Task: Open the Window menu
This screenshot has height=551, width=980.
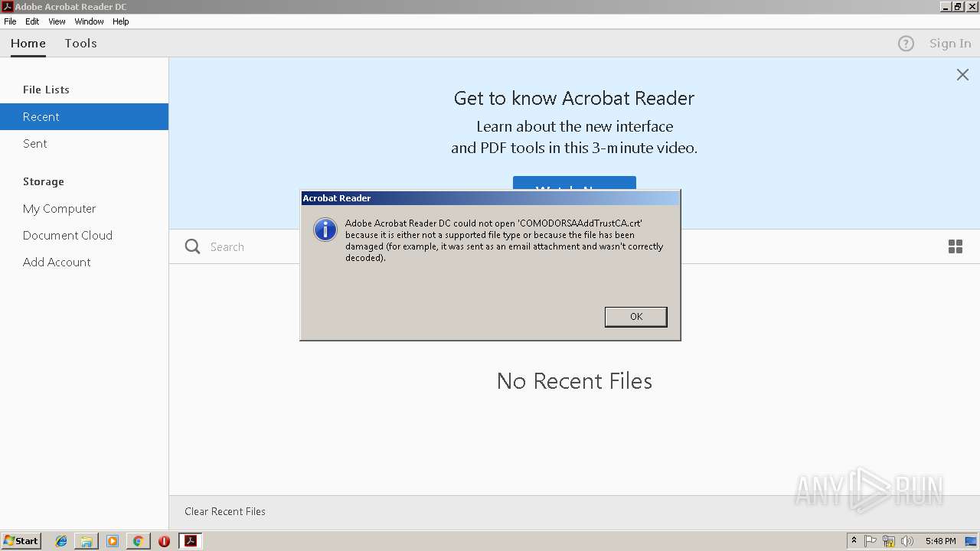Action: [x=89, y=21]
